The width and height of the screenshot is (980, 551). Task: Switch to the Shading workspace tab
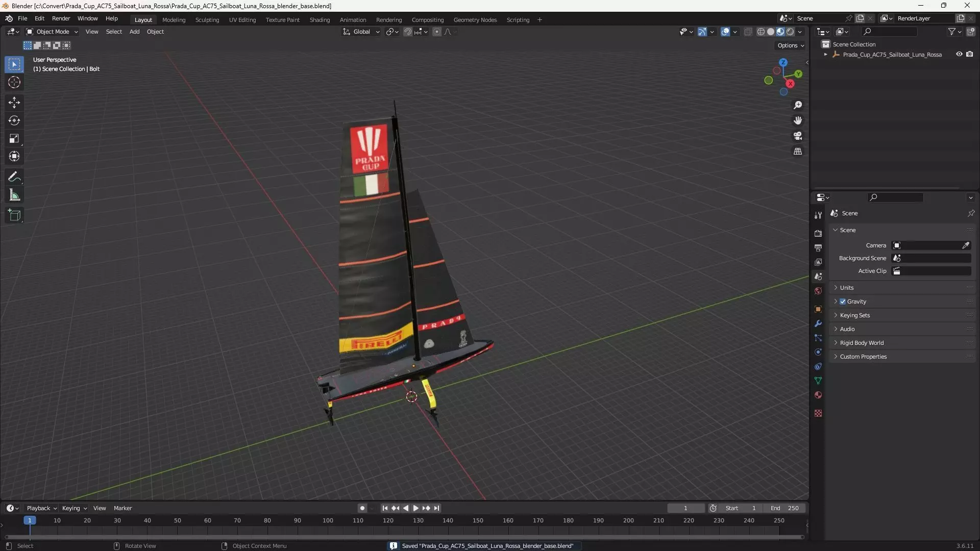pos(320,20)
